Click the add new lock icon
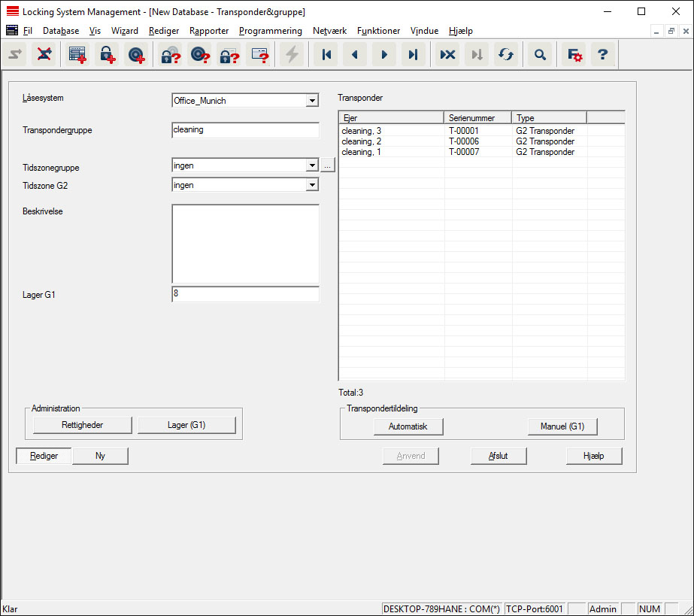 [x=106, y=55]
